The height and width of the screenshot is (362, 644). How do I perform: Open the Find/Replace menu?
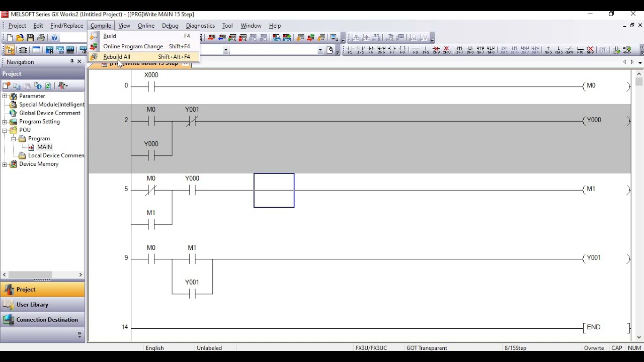tap(66, 26)
